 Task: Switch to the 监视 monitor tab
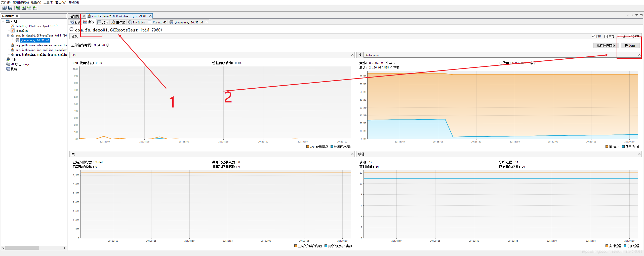tap(89, 22)
